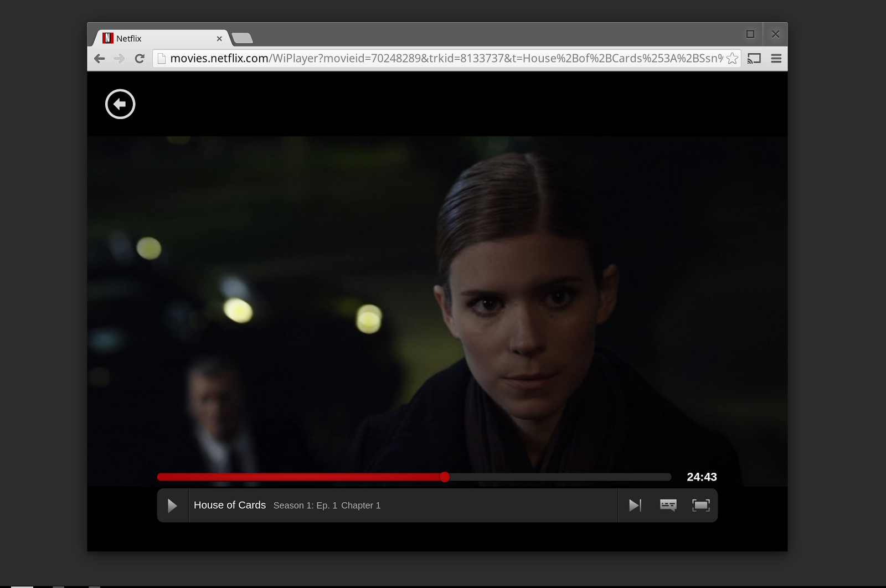Screen dimensions: 886x588
Task: Click the House of Cards title text
Action: [230, 505]
